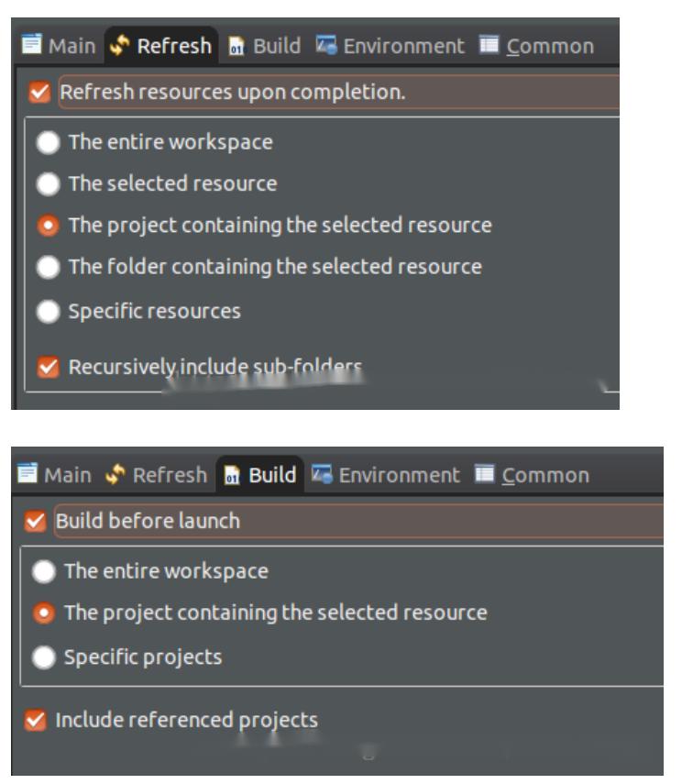Image resolution: width=682 pixels, height=784 pixels.
Task: Click the Environment icon in lower panel
Action: point(323,474)
